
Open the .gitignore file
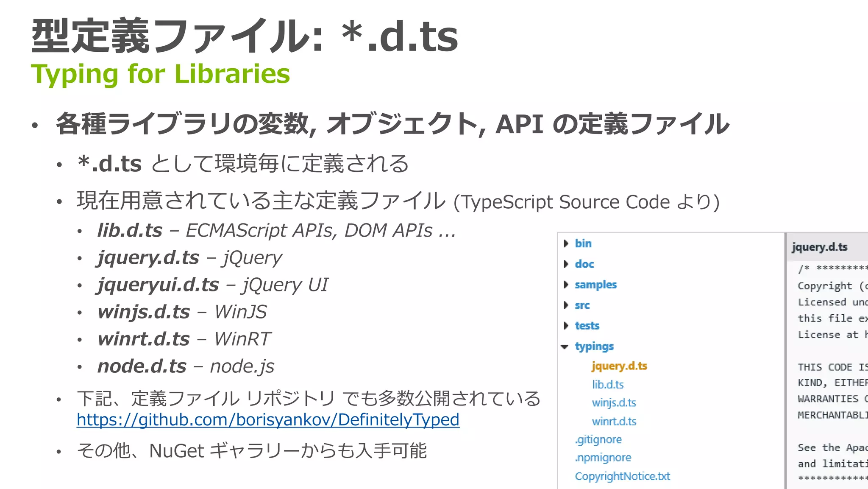598,439
